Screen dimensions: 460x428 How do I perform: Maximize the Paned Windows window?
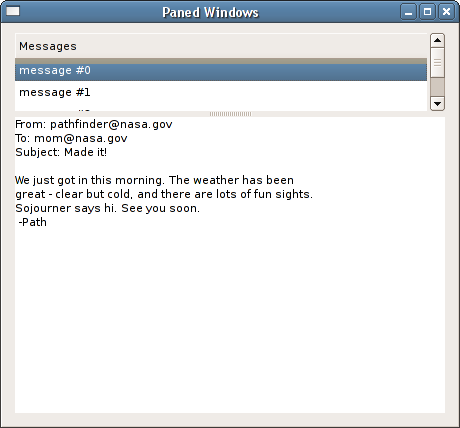click(427, 12)
